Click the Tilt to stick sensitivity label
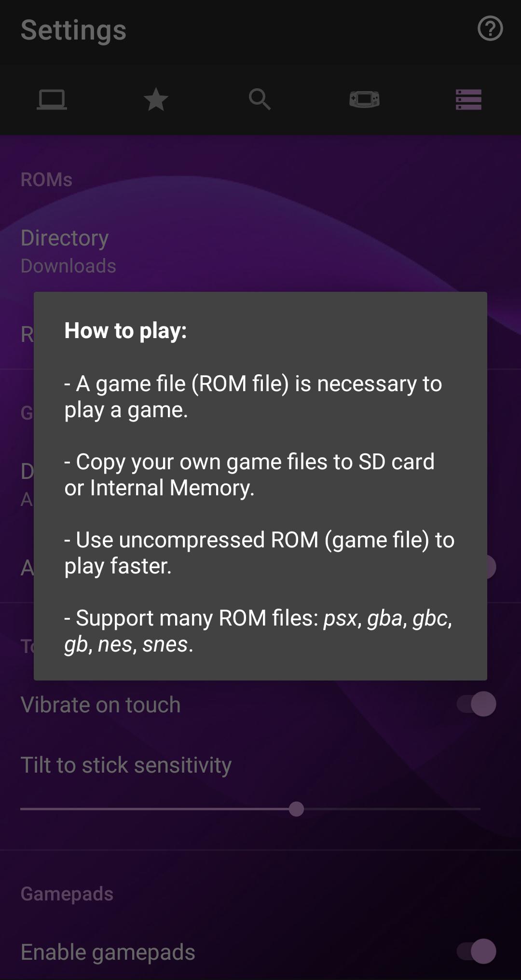The image size is (521, 980). [126, 765]
